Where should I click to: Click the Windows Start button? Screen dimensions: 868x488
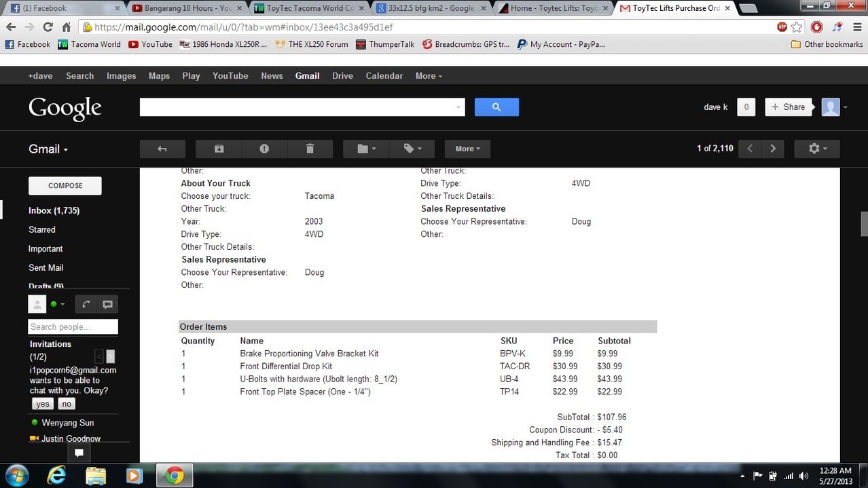[16, 475]
